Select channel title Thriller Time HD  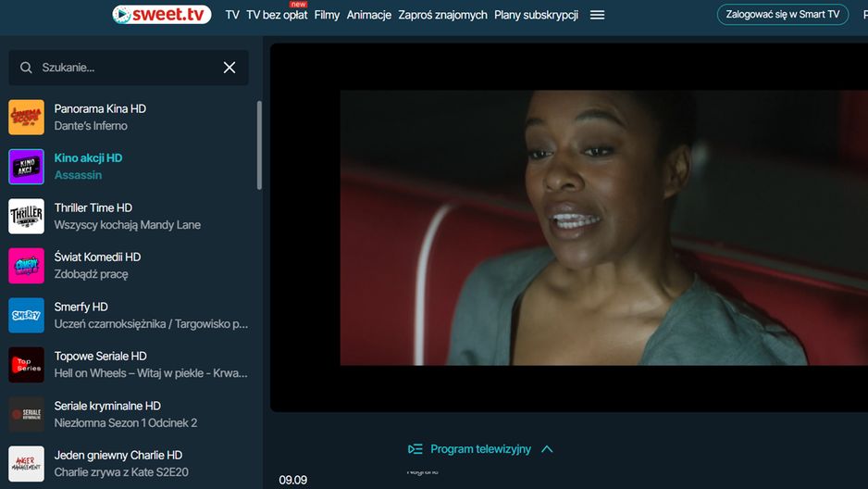[93, 207]
